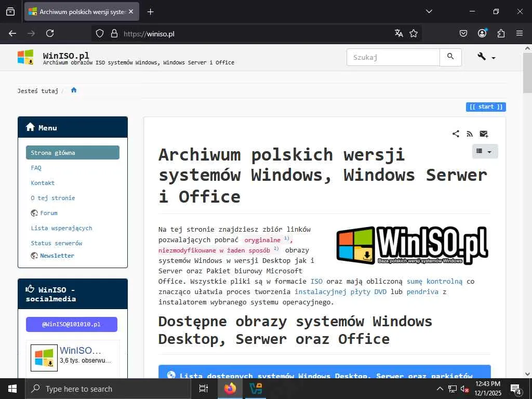Show site security padlock info
Image resolution: width=532 pixels, height=399 pixels.
click(x=114, y=34)
